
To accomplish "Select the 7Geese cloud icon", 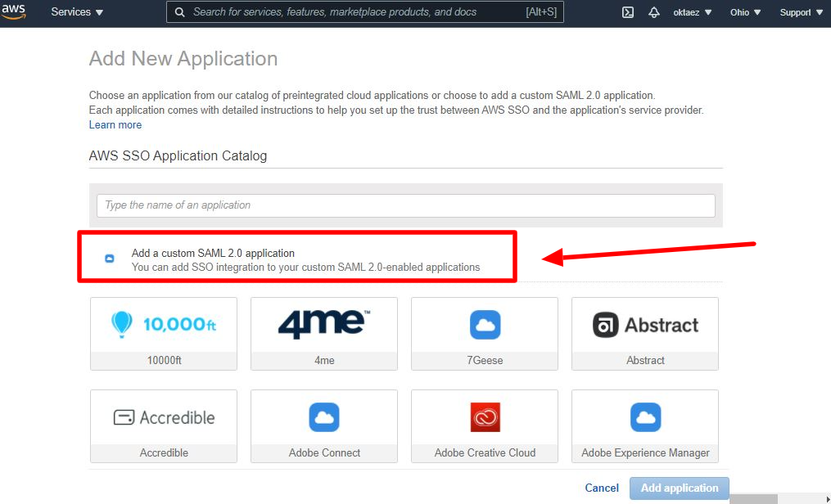I will click(x=485, y=325).
